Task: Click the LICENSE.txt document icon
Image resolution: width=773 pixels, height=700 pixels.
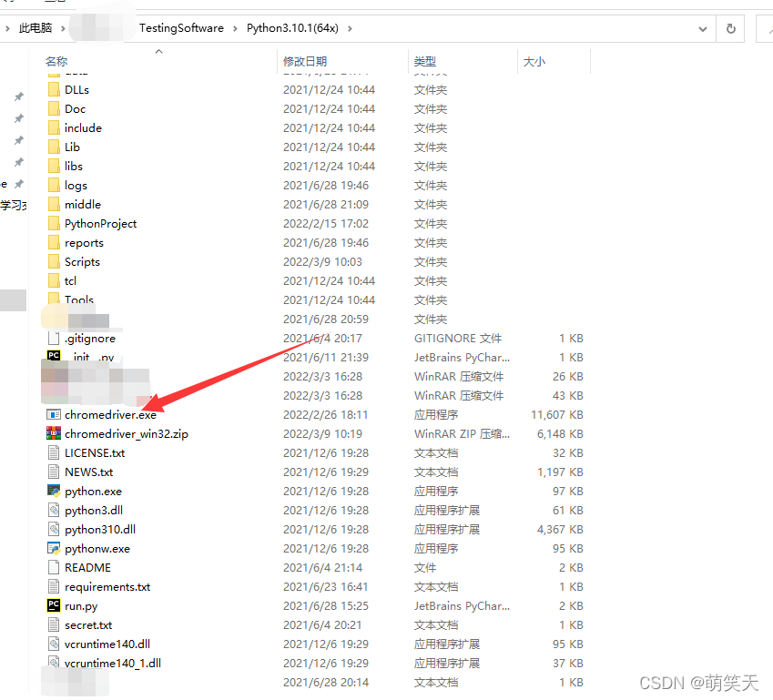Action: pos(54,453)
